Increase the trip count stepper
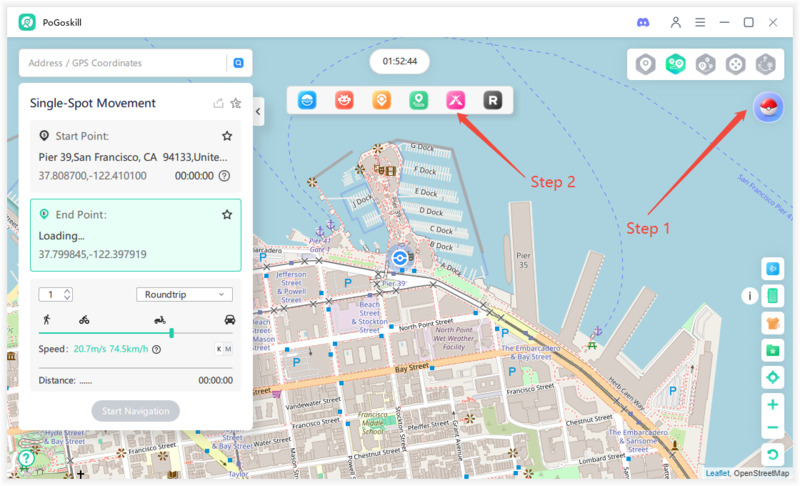This screenshot has width=800, height=486. 67,291
